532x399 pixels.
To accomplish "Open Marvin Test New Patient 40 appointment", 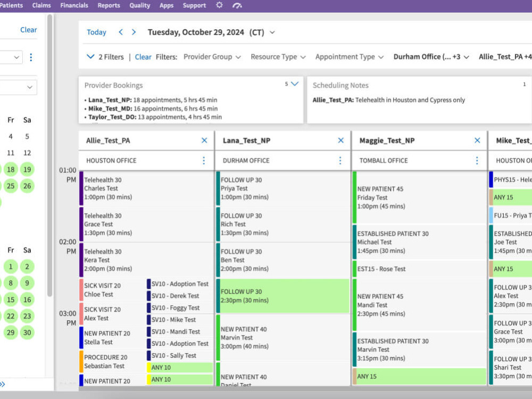I will click(282, 338).
